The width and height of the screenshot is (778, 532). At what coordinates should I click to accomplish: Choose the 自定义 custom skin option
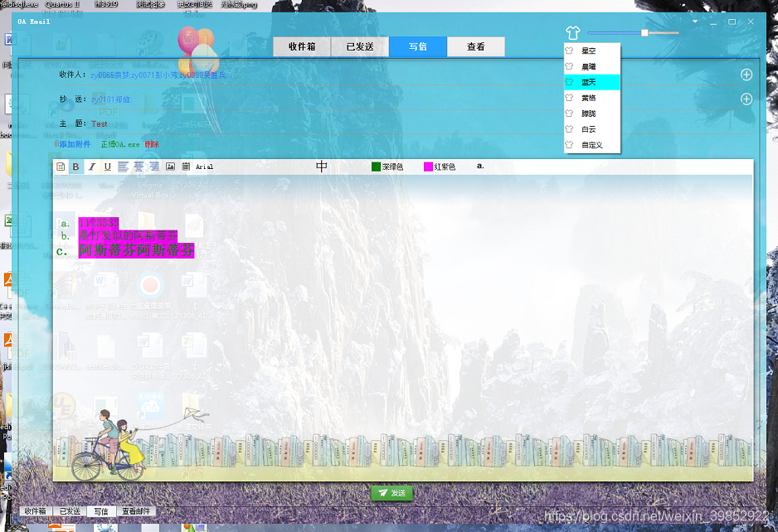pyautogui.click(x=592, y=145)
